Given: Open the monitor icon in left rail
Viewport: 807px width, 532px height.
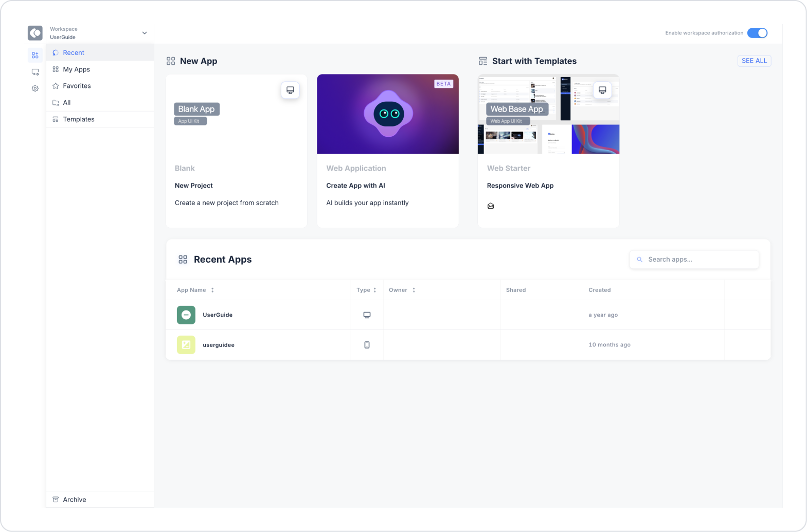Looking at the screenshot, I should pyautogui.click(x=35, y=72).
